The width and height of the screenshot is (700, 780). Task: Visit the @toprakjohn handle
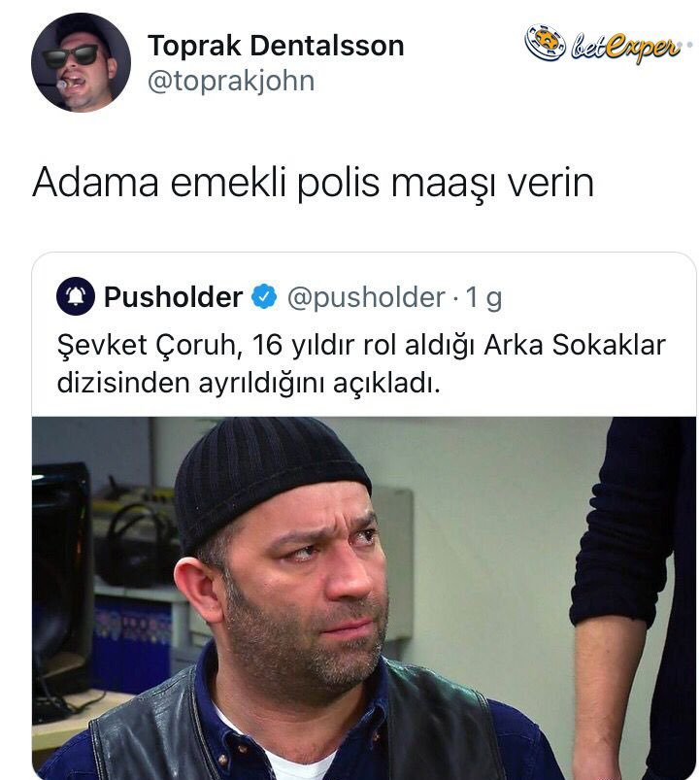click(x=231, y=81)
